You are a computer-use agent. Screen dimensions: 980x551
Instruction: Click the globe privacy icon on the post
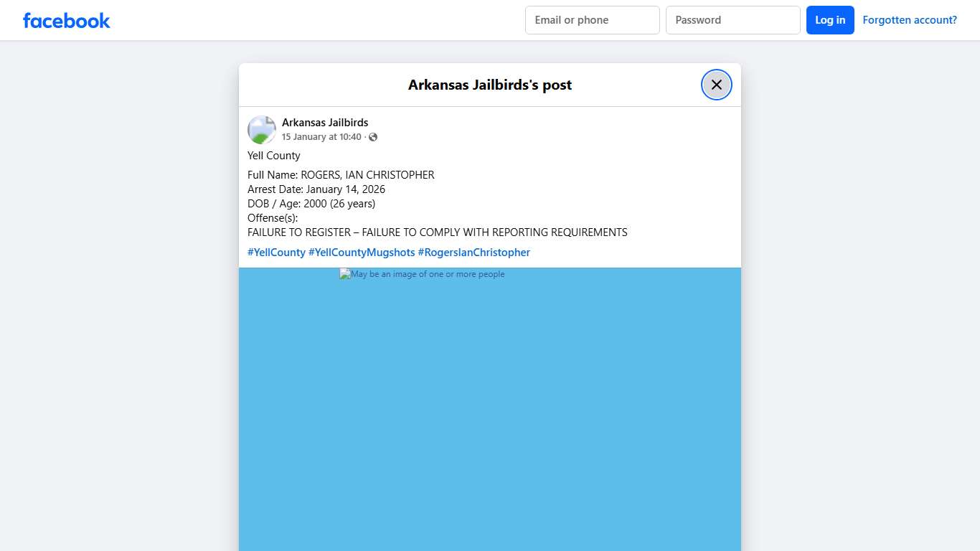pyautogui.click(x=372, y=137)
